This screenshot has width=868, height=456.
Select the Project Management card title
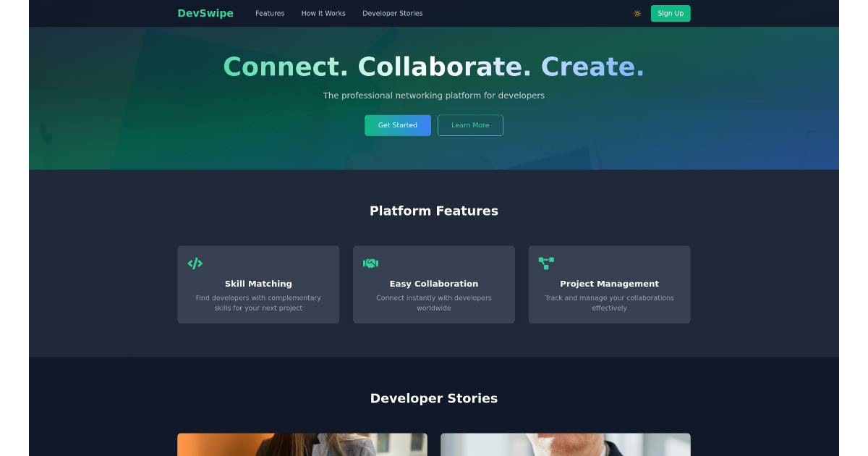[x=610, y=284]
